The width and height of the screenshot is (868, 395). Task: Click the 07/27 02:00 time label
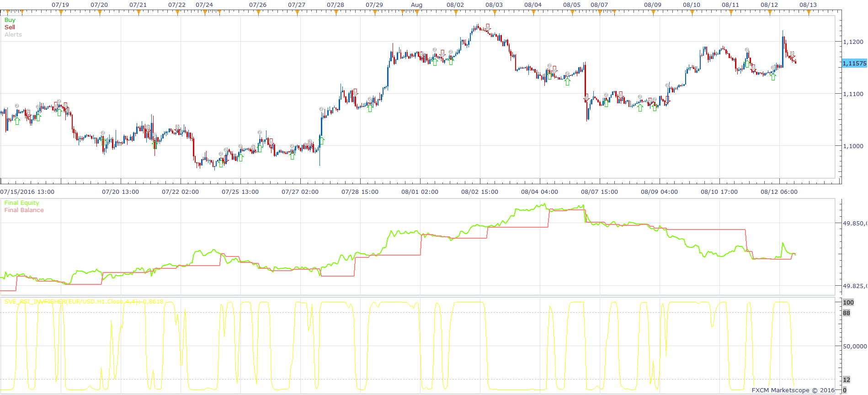click(x=300, y=192)
